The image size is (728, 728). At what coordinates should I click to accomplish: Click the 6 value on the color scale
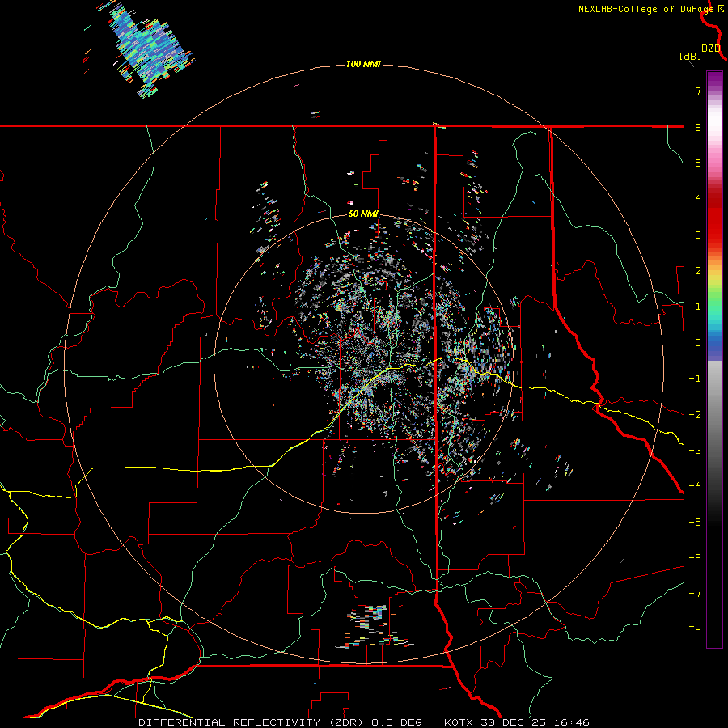(x=698, y=127)
